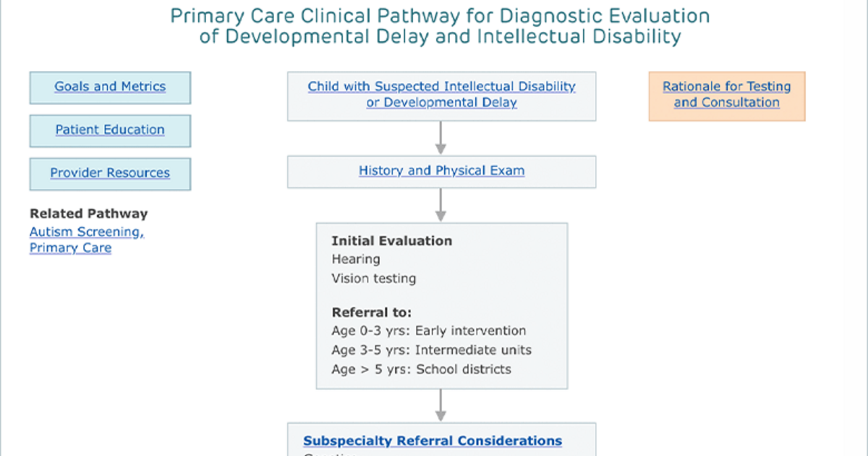Click the 'Referral to:' heading
The height and width of the screenshot is (456, 868).
372,313
